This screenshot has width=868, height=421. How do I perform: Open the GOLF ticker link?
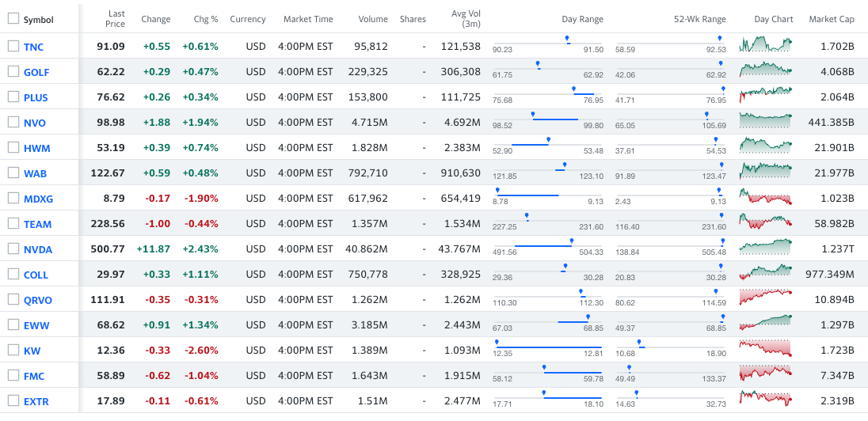36,73
